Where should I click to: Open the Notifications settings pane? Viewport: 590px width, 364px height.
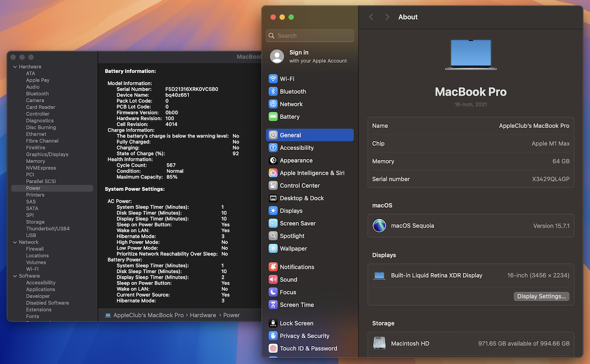(x=297, y=267)
